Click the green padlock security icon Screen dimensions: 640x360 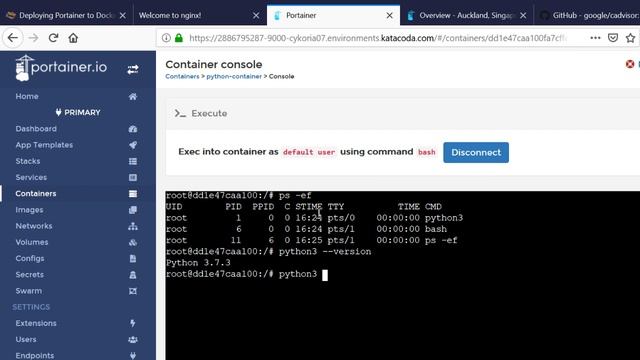179,38
